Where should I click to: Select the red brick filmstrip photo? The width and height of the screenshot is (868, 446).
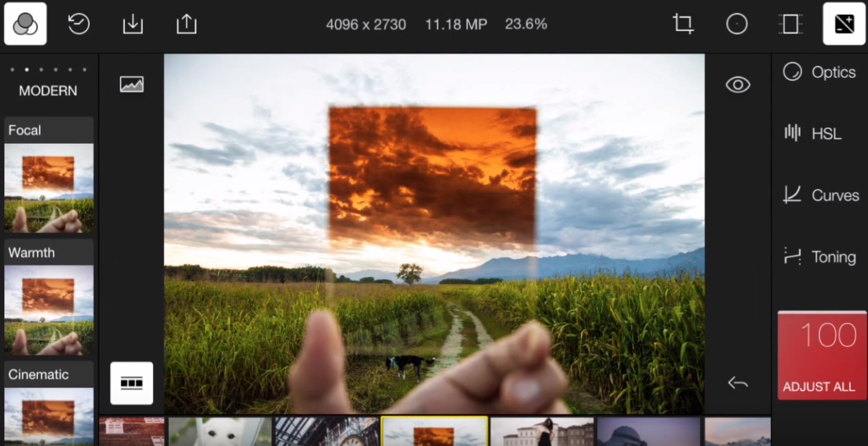pyautogui.click(x=132, y=432)
